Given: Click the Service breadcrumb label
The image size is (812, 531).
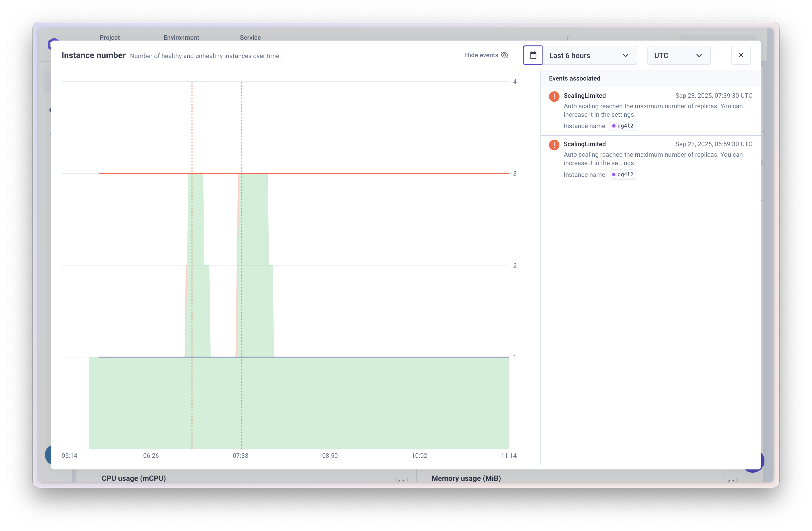Looking at the screenshot, I should [250, 37].
